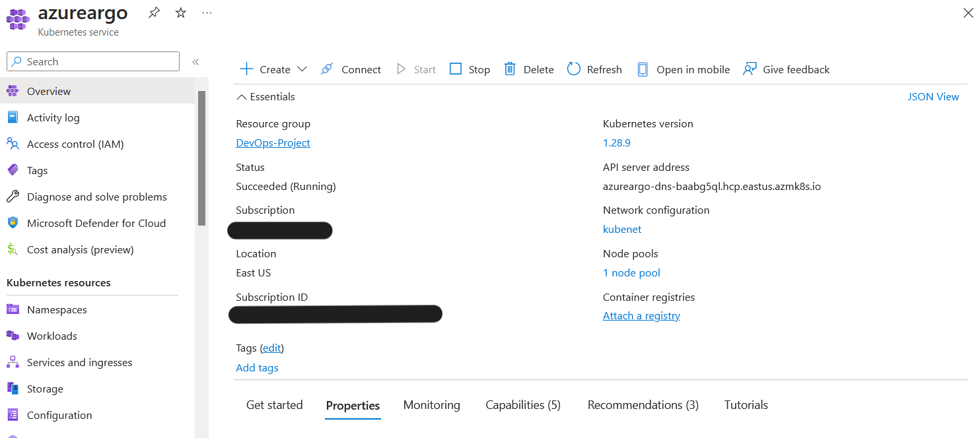Screen dimensions: 980x438
Task: Collapse the sidebar with the double chevron
Action: coord(195,61)
